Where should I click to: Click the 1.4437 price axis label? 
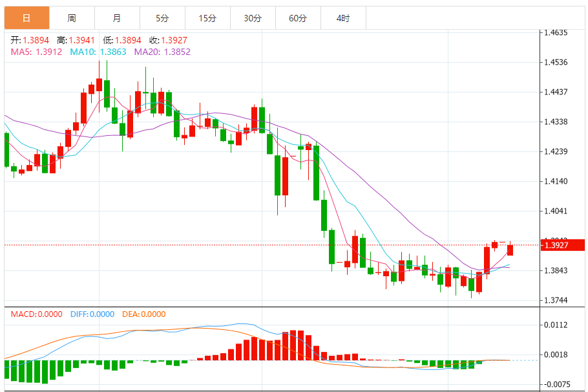click(556, 92)
